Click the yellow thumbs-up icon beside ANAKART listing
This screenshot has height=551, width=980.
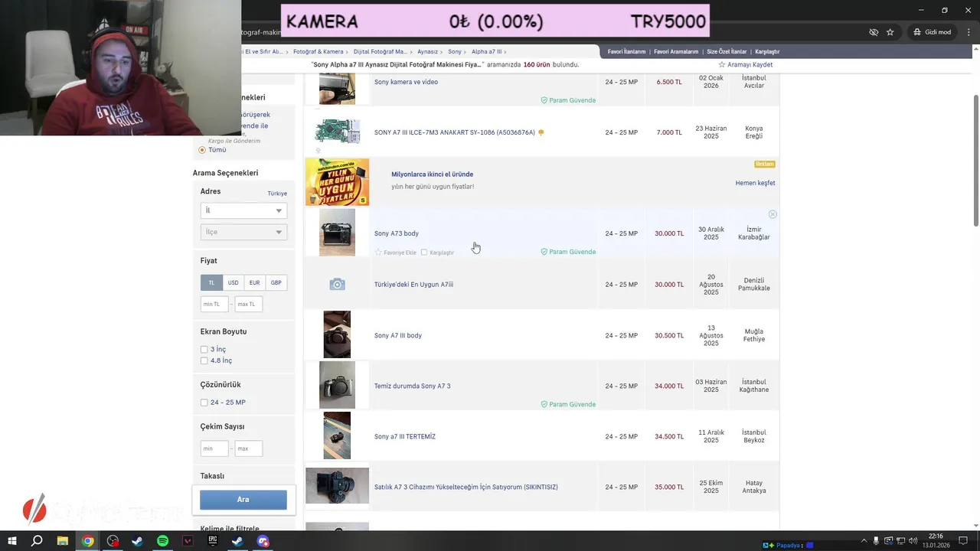(x=541, y=132)
